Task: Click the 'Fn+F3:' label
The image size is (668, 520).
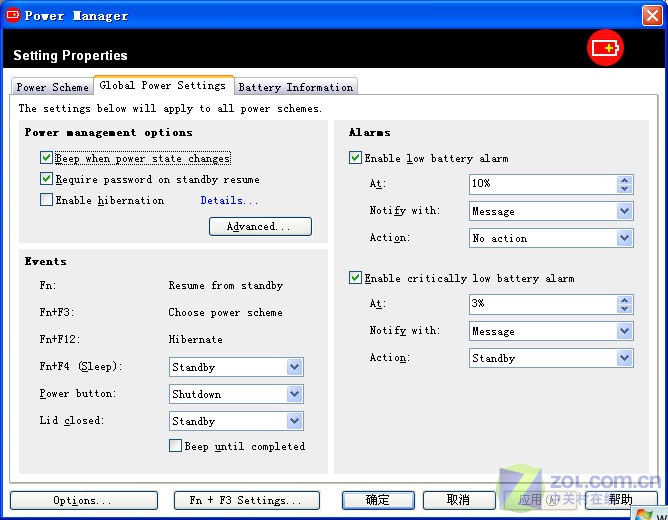Action: (57, 312)
